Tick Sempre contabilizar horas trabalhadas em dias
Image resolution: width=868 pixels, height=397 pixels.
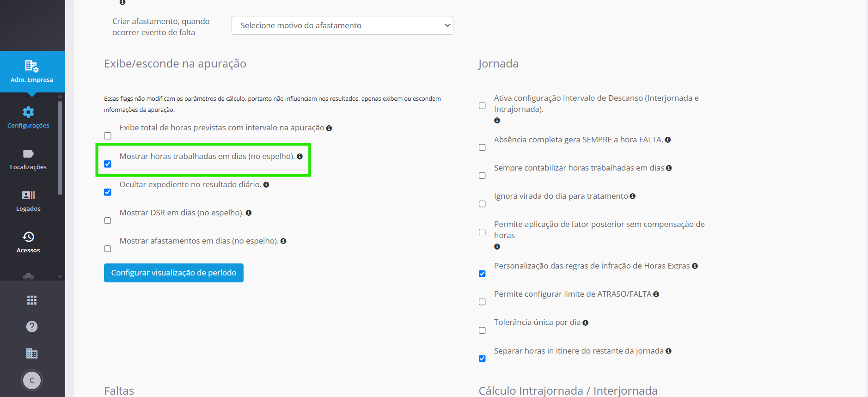(482, 176)
